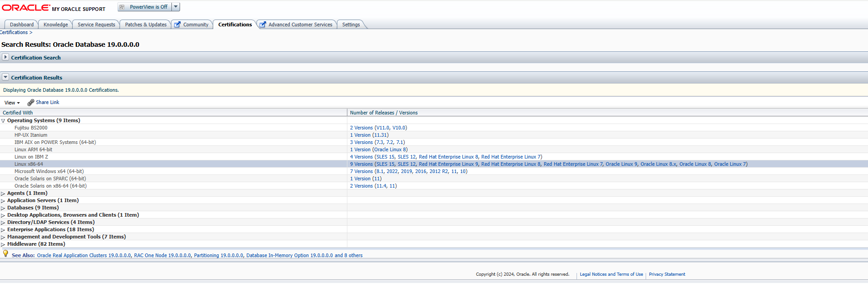The height and width of the screenshot is (293, 868).
Task: Click the PowerView gear icon
Action: [x=122, y=7]
